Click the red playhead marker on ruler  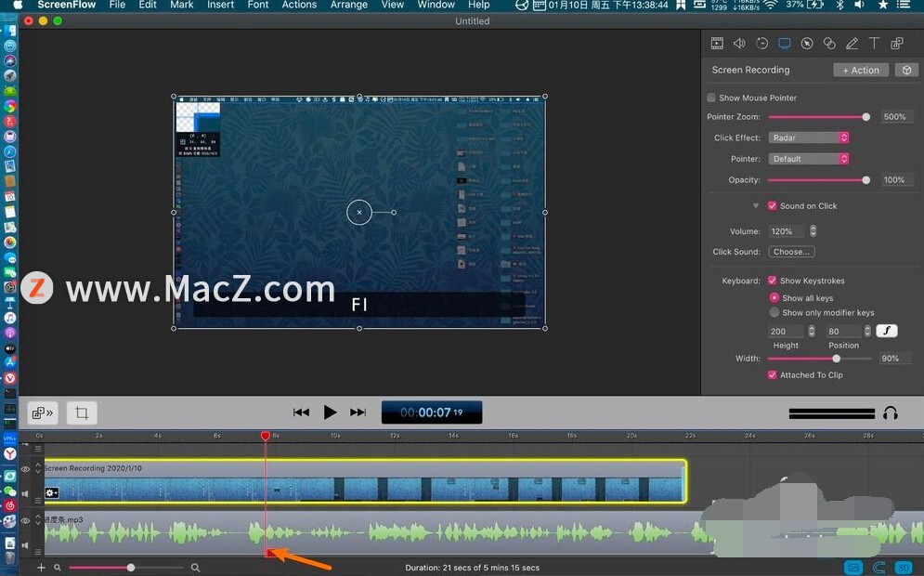pyautogui.click(x=266, y=435)
